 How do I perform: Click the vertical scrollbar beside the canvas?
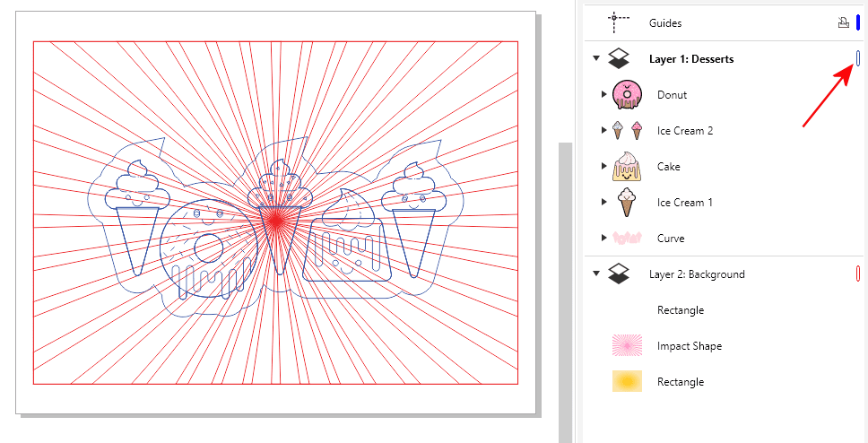565,287
